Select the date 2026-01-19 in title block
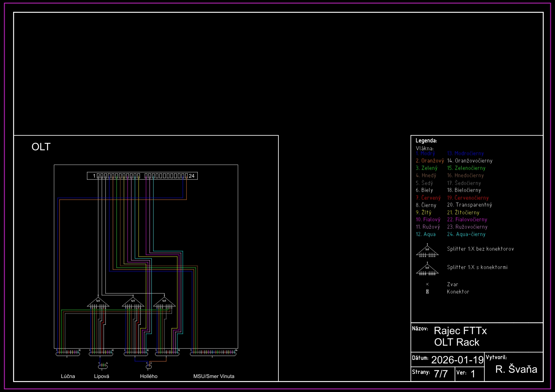This screenshot has width=555, height=392. coord(457,360)
